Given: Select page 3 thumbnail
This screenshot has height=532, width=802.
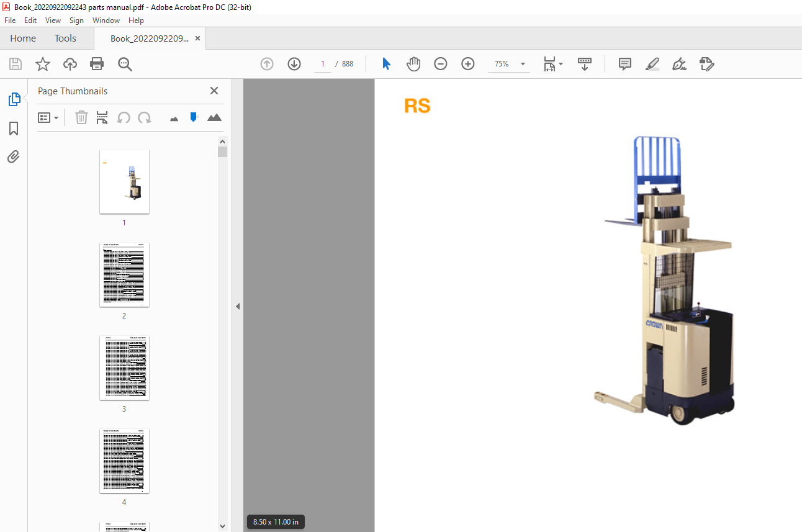Looking at the screenshot, I should click(124, 367).
